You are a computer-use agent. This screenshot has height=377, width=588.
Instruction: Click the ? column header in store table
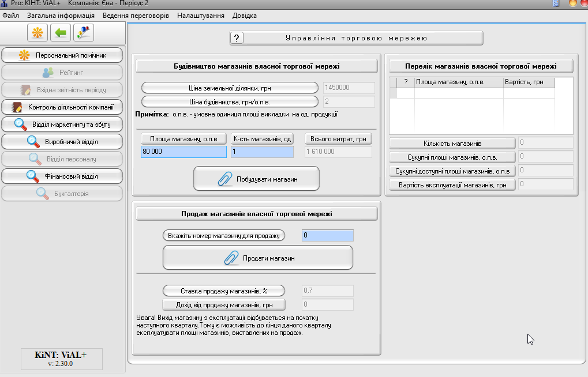click(x=406, y=82)
